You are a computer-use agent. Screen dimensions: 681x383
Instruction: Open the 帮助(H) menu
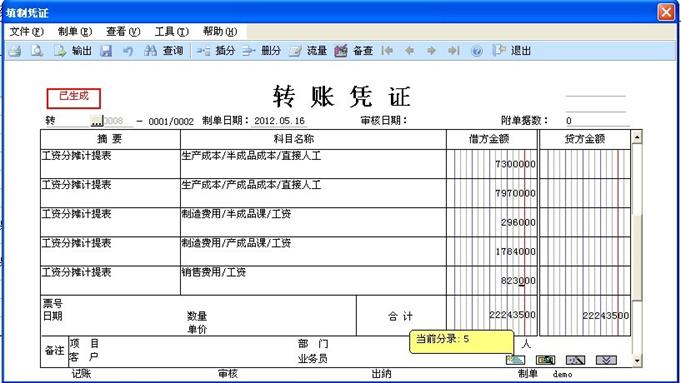coord(220,31)
